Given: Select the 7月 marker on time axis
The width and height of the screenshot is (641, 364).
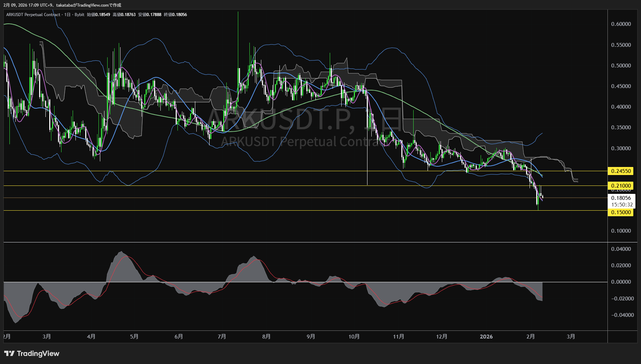Looking at the screenshot, I should 221,336.
